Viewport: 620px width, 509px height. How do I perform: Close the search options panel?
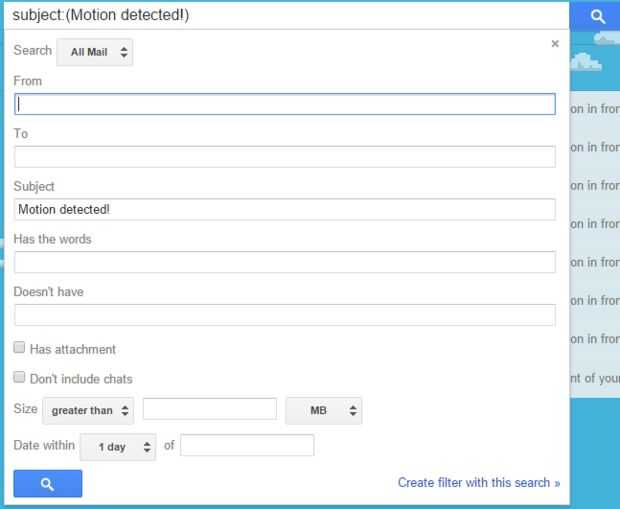point(555,44)
